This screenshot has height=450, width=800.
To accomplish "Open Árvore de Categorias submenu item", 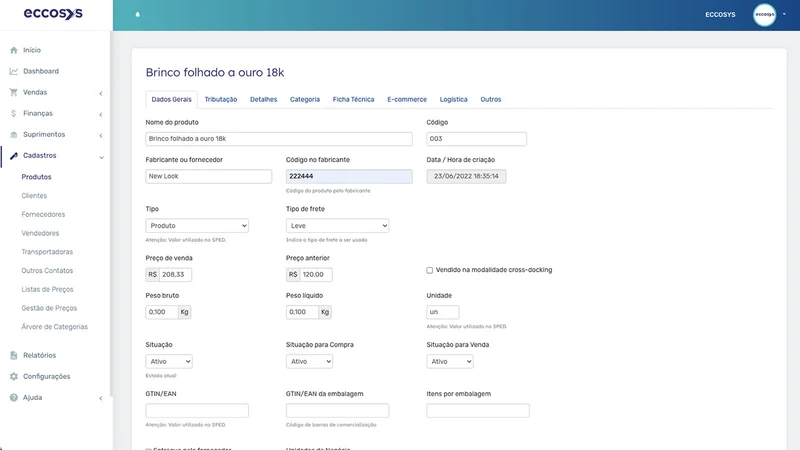I will (55, 327).
